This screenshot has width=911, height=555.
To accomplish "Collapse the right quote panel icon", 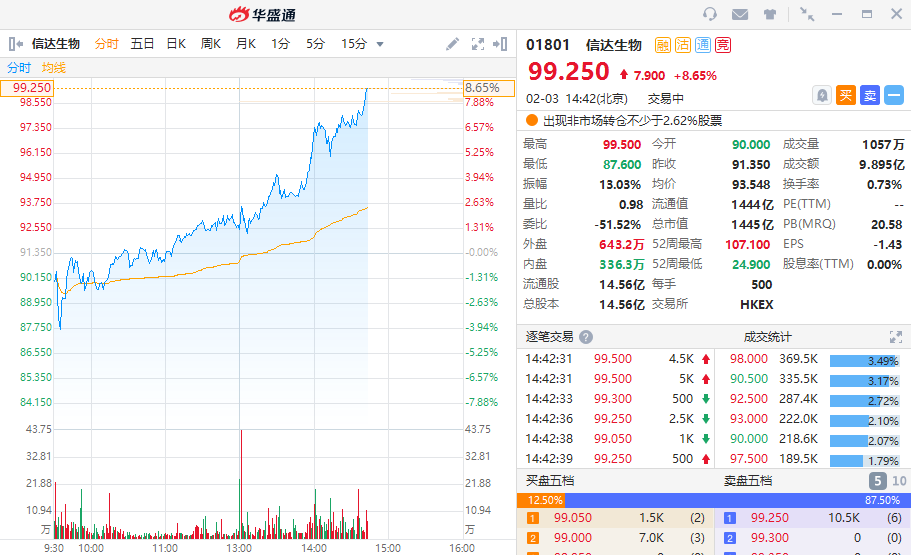I will [500, 44].
